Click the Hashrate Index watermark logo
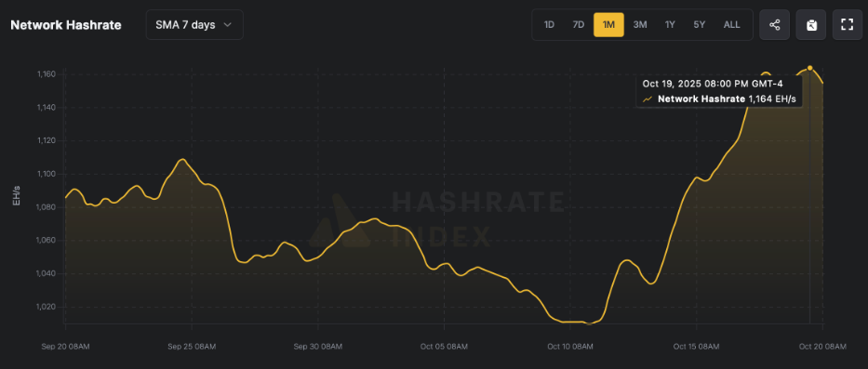The width and height of the screenshot is (868, 369). pos(340,220)
